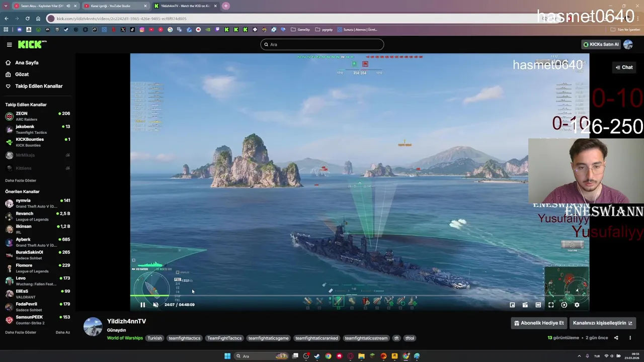644x362 pixels.
Task: Select the Turkish tag
Action: point(154,338)
